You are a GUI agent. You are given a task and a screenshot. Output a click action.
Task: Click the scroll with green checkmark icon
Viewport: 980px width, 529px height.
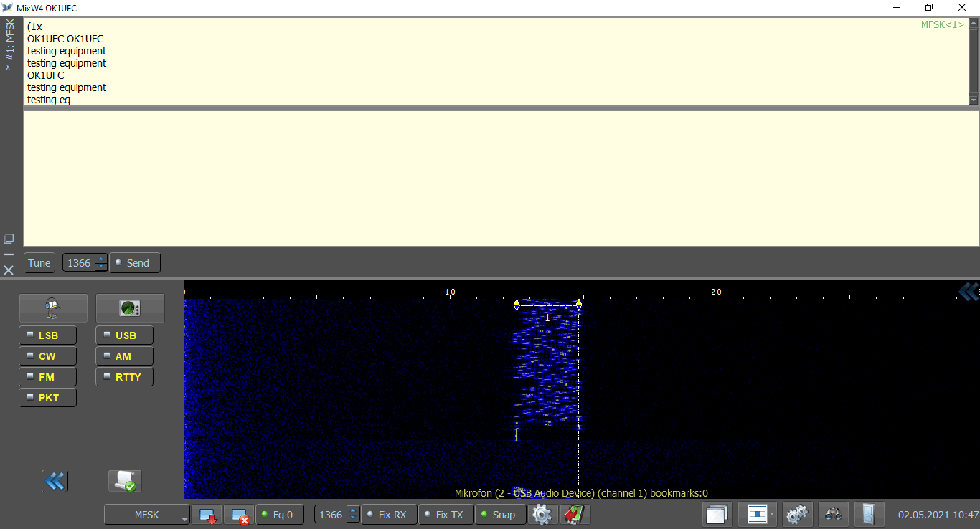pyautogui.click(x=125, y=481)
